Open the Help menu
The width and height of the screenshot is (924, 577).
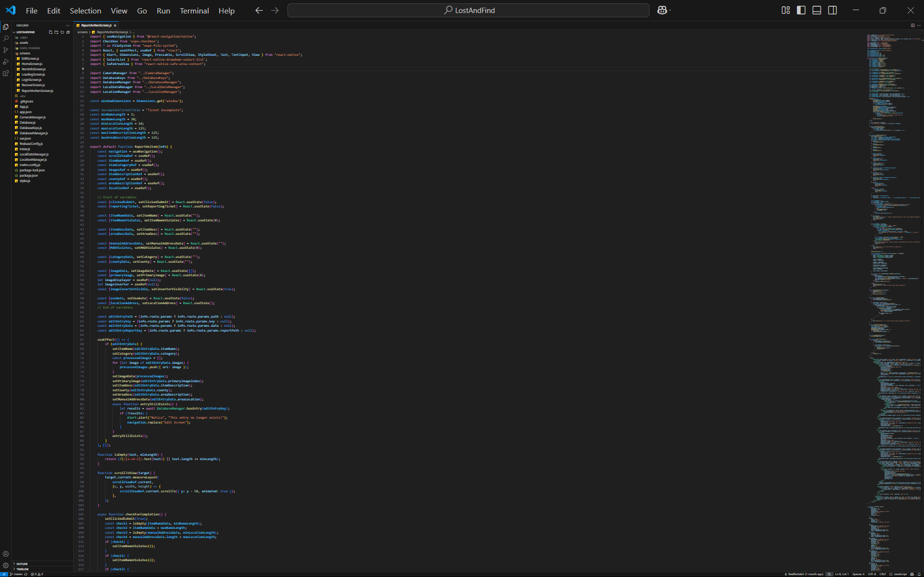click(227, 11)
